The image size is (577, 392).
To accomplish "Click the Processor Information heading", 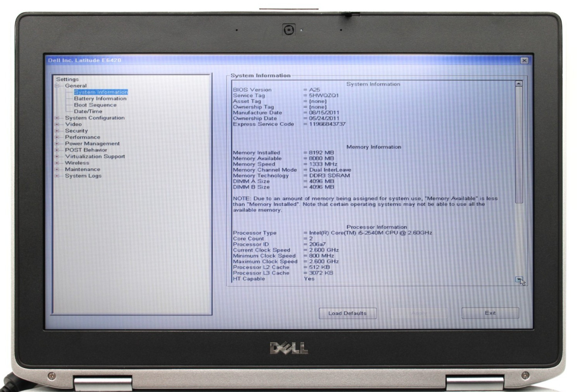I will 377,227.
